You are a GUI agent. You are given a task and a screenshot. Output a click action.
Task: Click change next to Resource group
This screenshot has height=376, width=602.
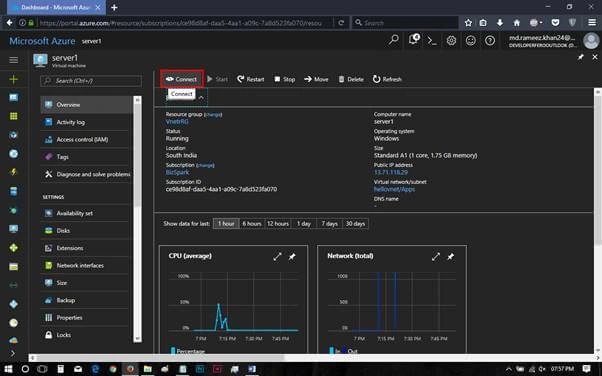click(x=213, y=114)
